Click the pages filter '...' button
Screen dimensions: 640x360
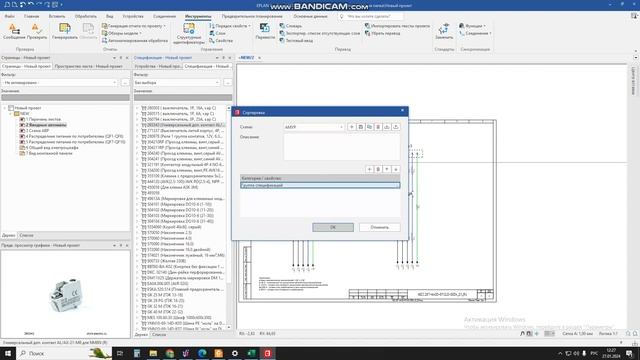click(x=125, y=82)
